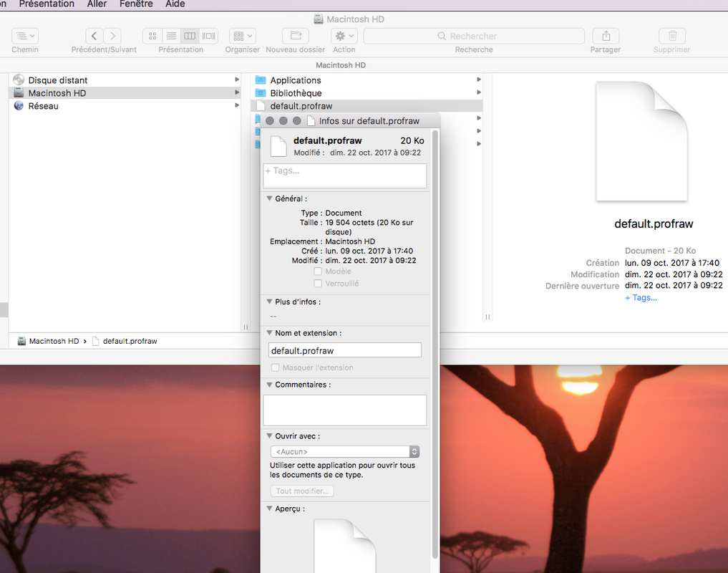Select default.profraw in the file column
728x573 pixels.
[367, 106]
